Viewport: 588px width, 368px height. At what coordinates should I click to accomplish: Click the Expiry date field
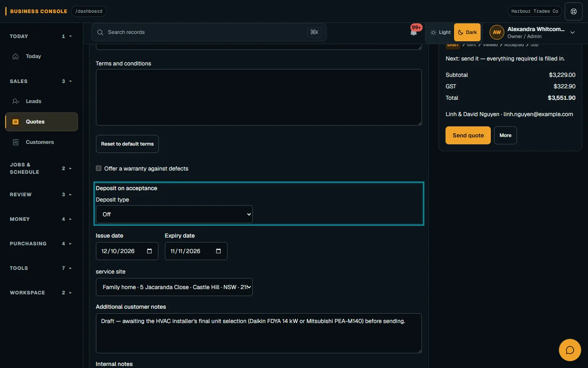point(196,251)
